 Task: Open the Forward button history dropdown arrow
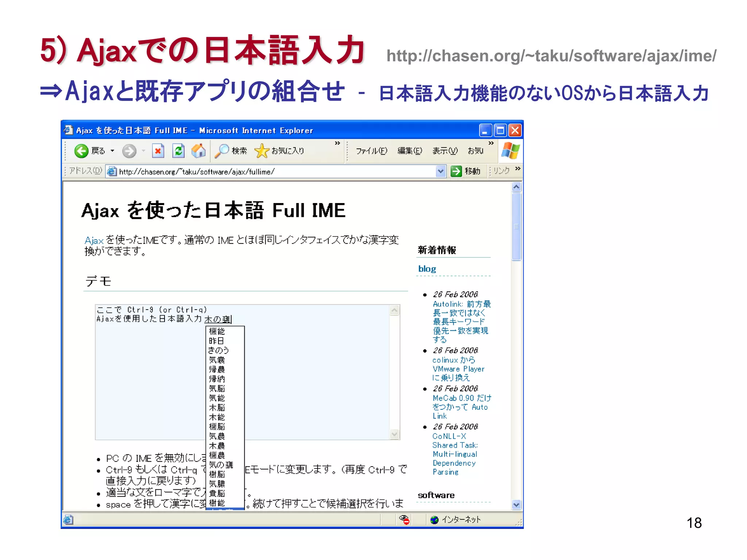pos(143,151)
